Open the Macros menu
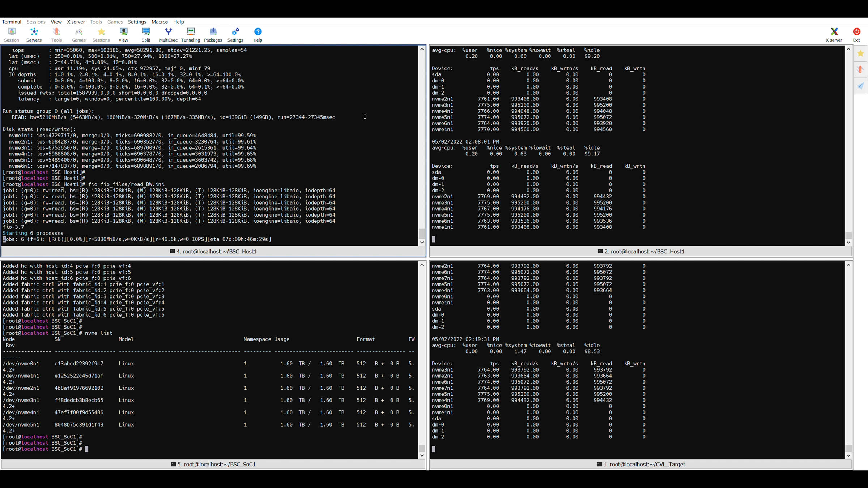 pyautogui.click(x=159, y=22)
